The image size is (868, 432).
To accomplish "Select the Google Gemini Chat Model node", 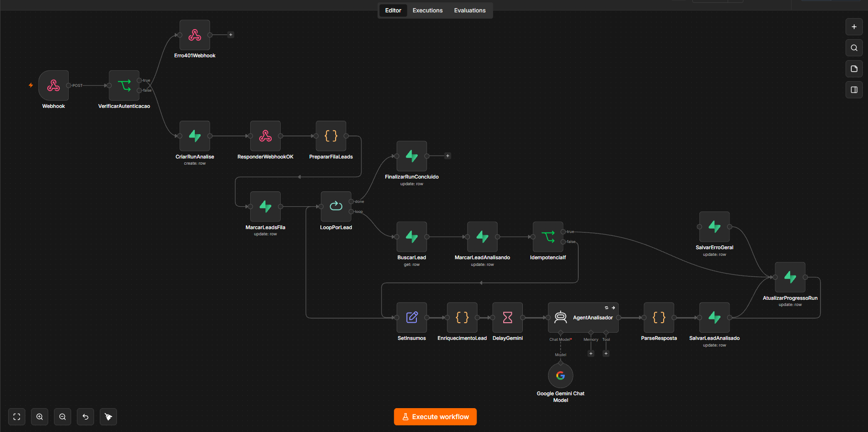I will pos(561,376).
